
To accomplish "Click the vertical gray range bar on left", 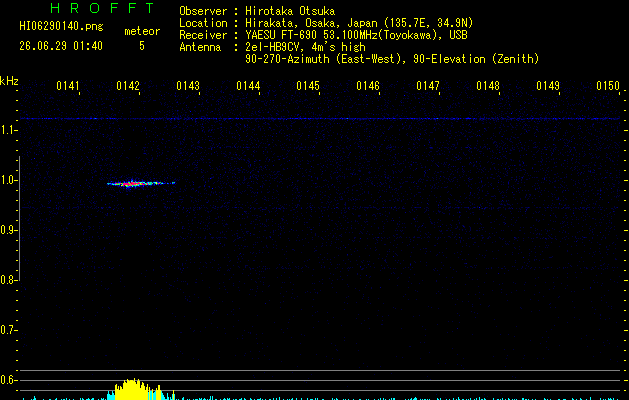I will pyautogui.click(x=19, y=219).
